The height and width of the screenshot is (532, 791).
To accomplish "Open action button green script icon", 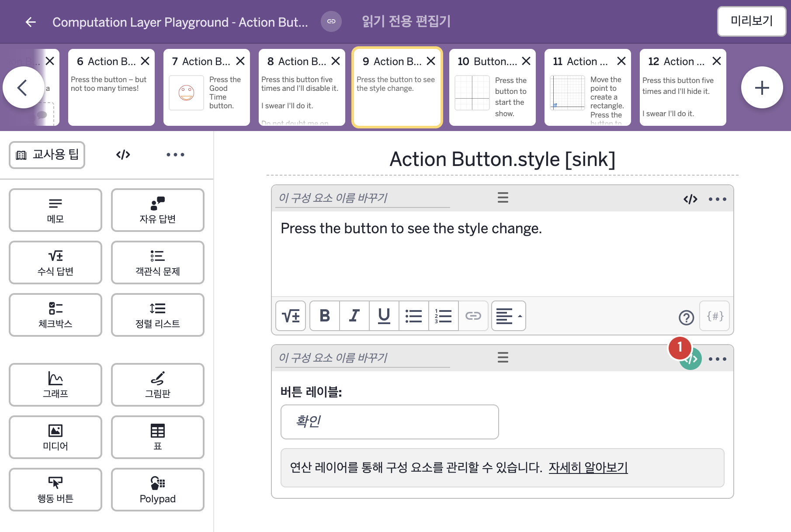I will click(x=691, y=359).
